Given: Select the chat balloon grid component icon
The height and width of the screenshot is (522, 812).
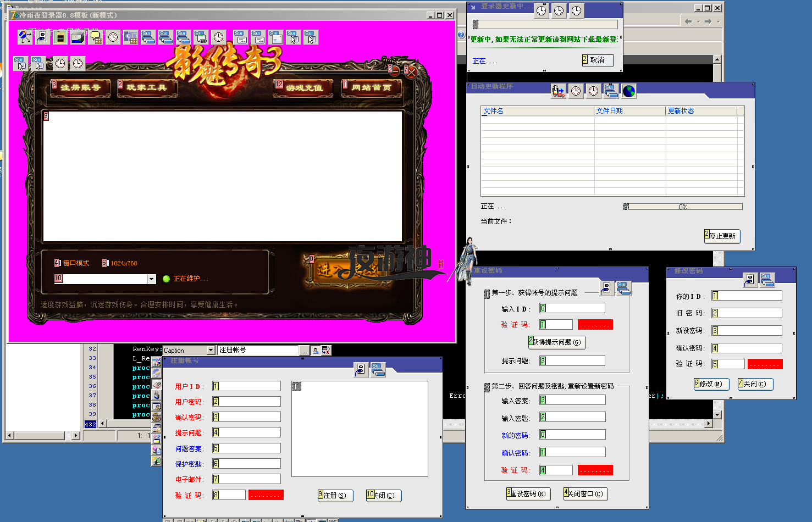Looking at the screenshot, I should [x=96, y=37].
